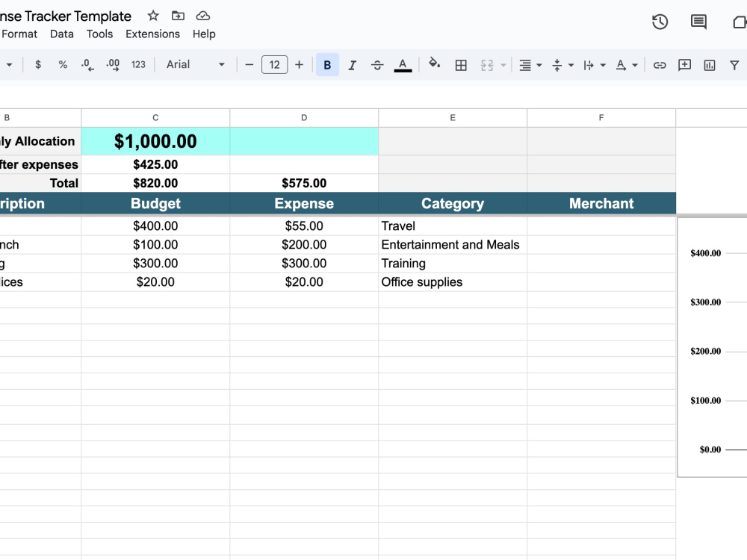Click the Category header cell
Screen dimensions: 747x560
(453, 203)
